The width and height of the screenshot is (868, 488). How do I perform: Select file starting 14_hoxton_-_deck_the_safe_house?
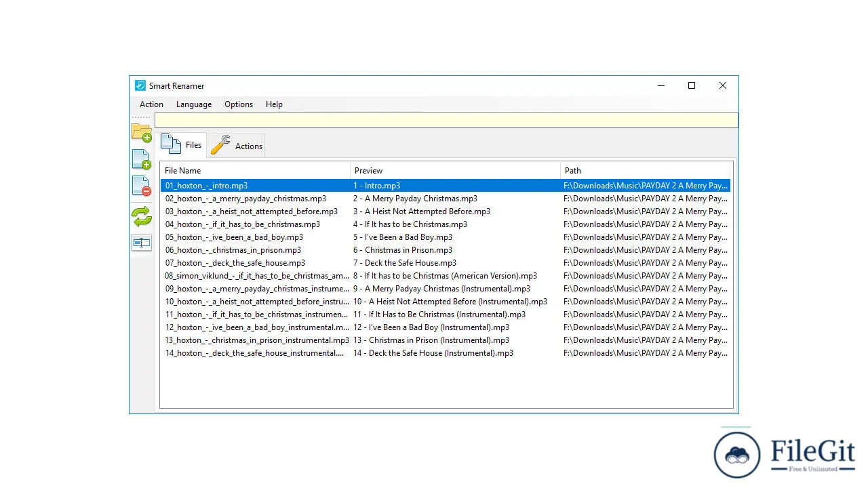pos(255,353)
